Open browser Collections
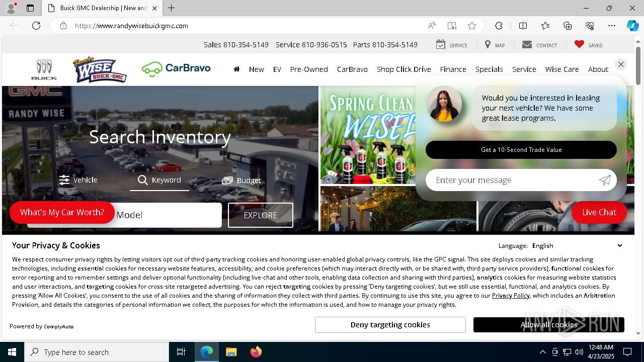The height and width of the screenshot is (362, 644). [568, 26]
